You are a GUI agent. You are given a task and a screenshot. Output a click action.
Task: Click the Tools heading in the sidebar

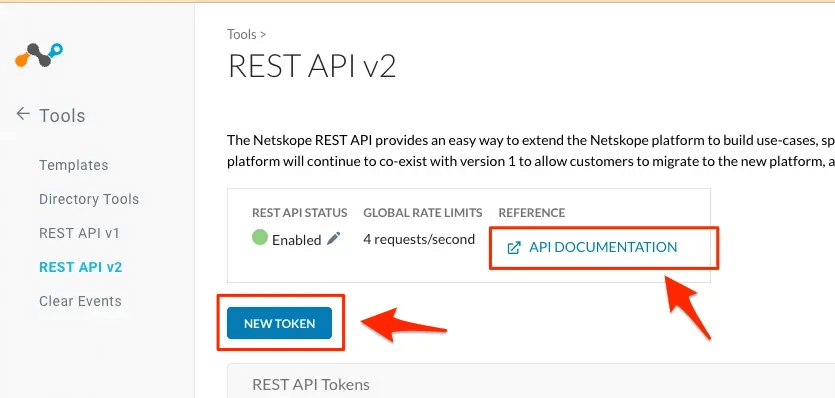pos(62,115)
